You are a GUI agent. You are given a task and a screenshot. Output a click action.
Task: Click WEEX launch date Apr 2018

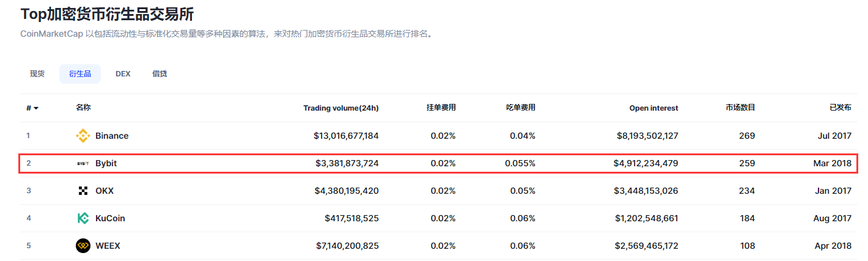point(833,246)
